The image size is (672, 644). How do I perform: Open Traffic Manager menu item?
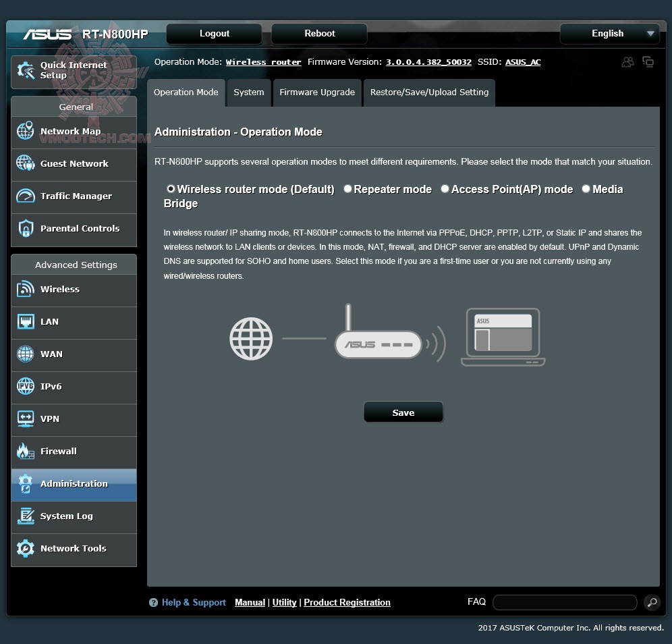pyautogui.click(x=74, y=197)
